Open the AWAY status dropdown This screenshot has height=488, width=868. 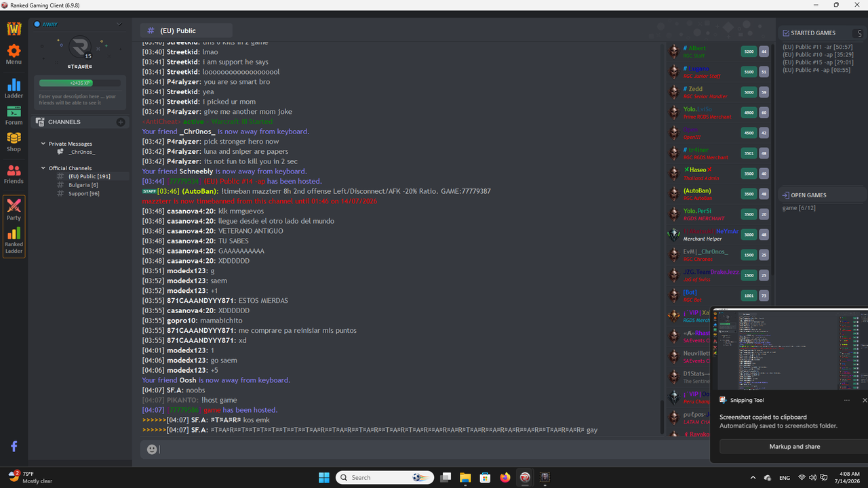(x=119, y=24)
